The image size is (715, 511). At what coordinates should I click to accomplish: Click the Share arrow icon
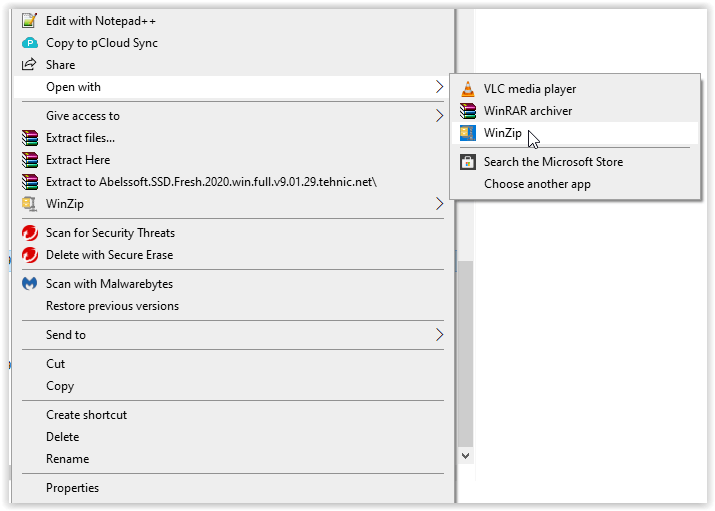29,64
